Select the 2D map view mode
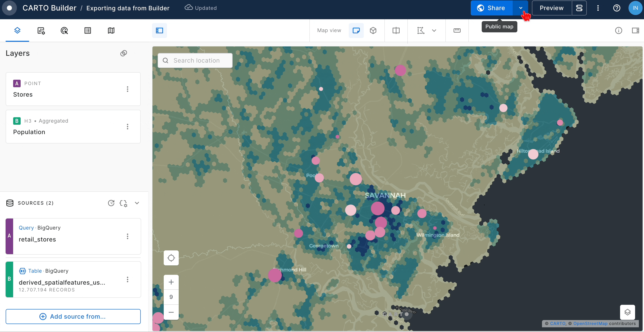Screen dimensions: 644x332 pyautogui.click(x=356, y=30)
